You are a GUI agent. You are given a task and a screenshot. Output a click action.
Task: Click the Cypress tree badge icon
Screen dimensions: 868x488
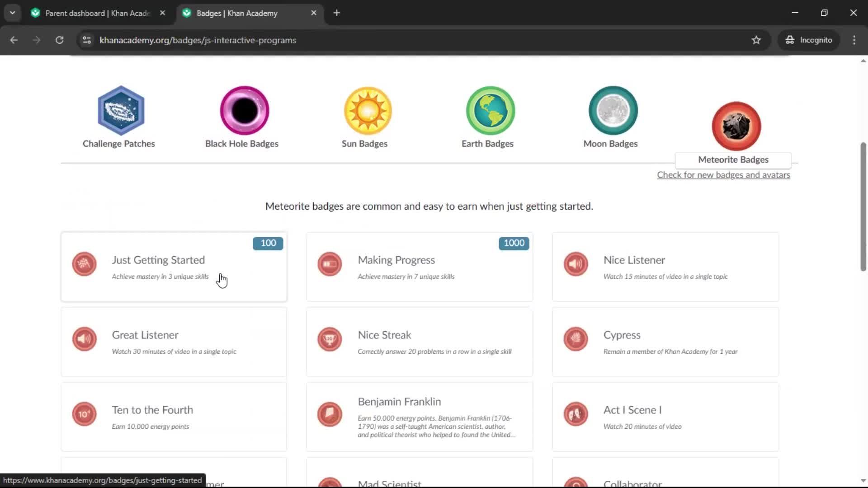click(576, 339)
